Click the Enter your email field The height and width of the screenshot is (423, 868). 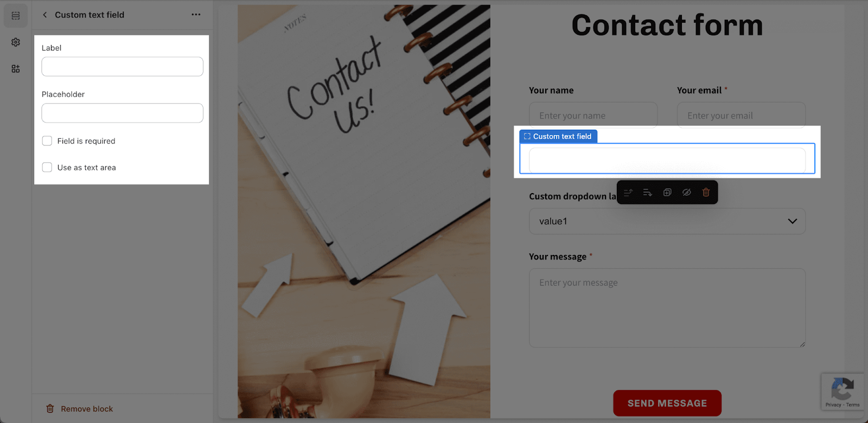coord(741,115)
